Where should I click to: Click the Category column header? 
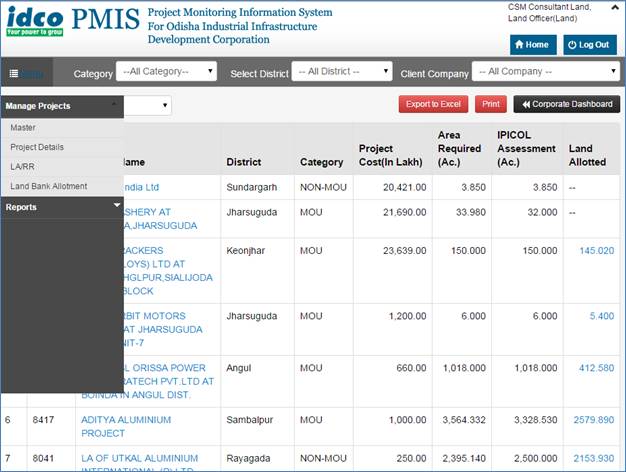coord(321,162)
